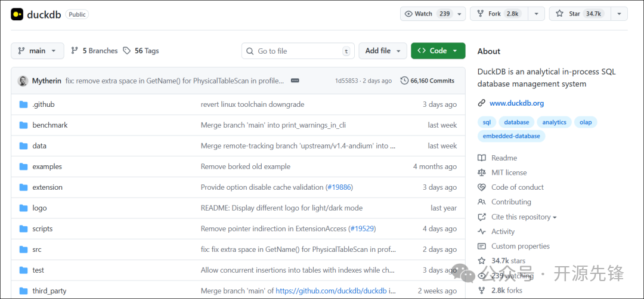Open the github.com/duckdb/duckdb commit URL link

[332, 291]
